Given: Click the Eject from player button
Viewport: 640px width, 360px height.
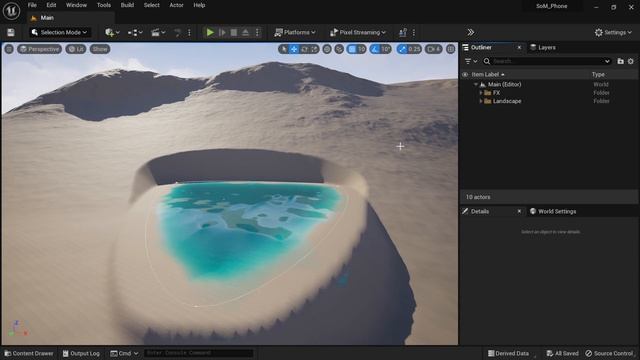Looking at the screenshot, I should (245, 33).
